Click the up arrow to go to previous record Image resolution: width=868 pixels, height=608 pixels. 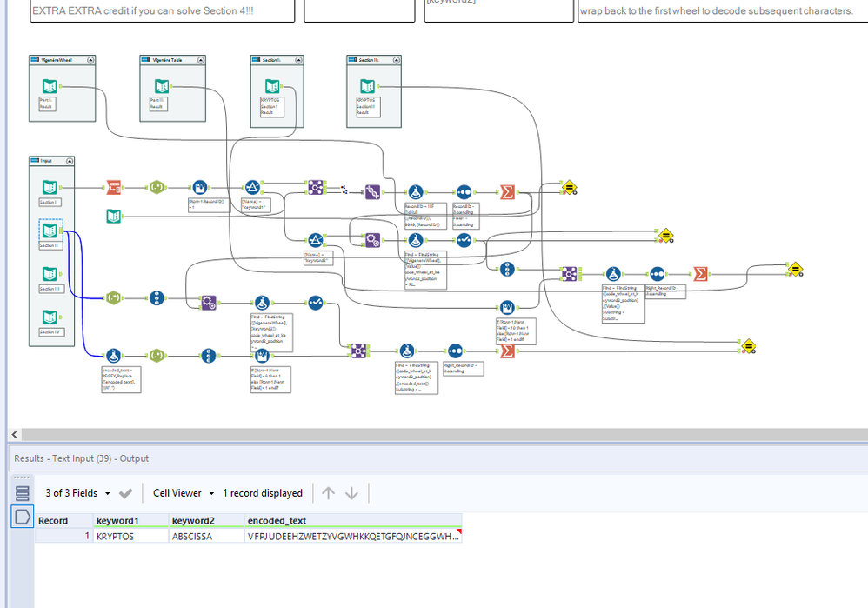click(328, 493)
